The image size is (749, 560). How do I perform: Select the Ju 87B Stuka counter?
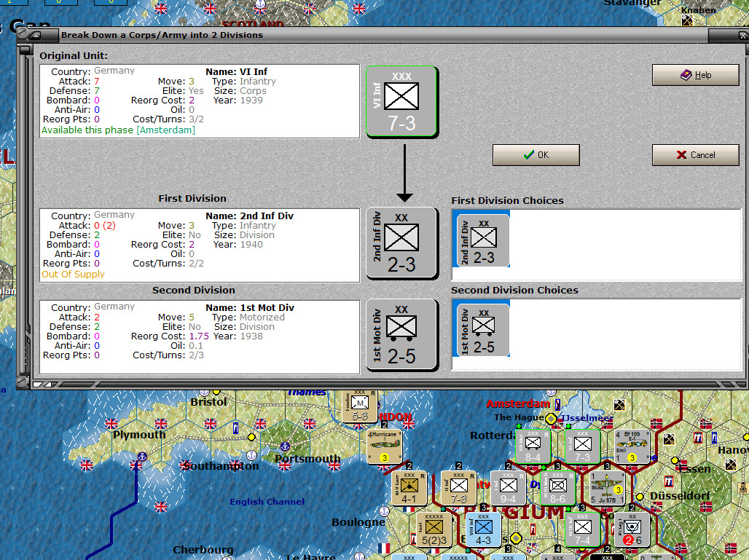coord(607,489)
